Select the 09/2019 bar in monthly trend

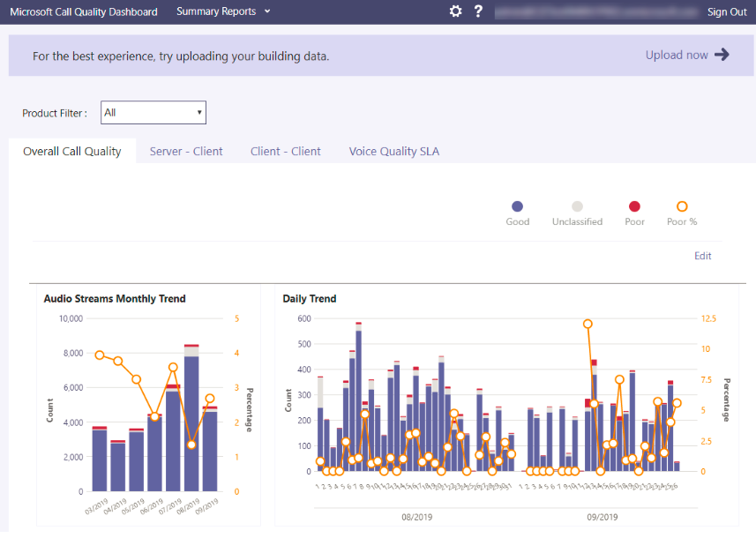tap(210, 449)
